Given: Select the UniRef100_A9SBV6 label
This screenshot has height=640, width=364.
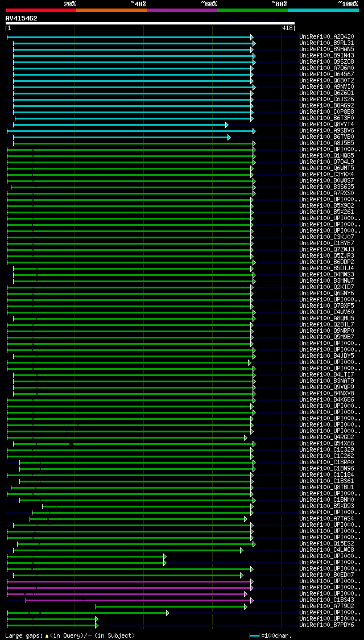Looking at the screenshot, I should coord(326,131).
